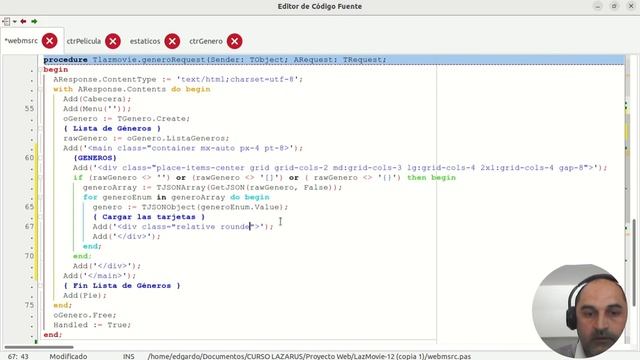Collapse the {GENEROS} comment fold marker
Screen dimensions: 640x360
40,158
